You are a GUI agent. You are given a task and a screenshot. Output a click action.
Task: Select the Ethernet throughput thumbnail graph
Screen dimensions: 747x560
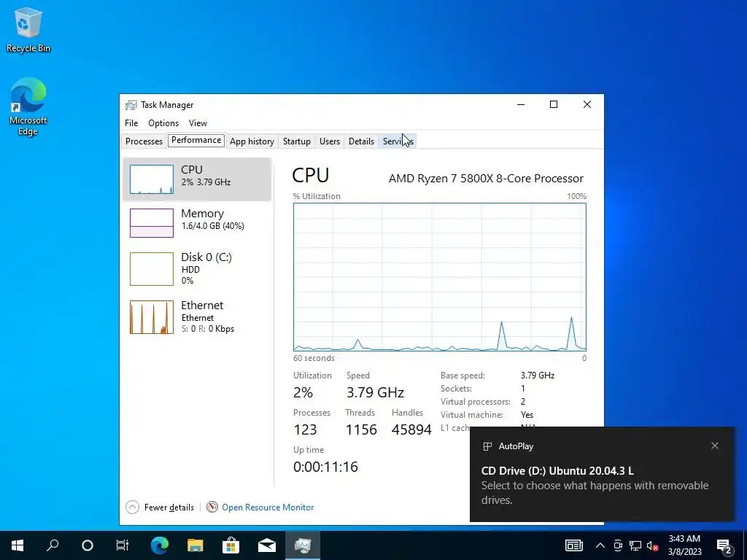point(152,317)
